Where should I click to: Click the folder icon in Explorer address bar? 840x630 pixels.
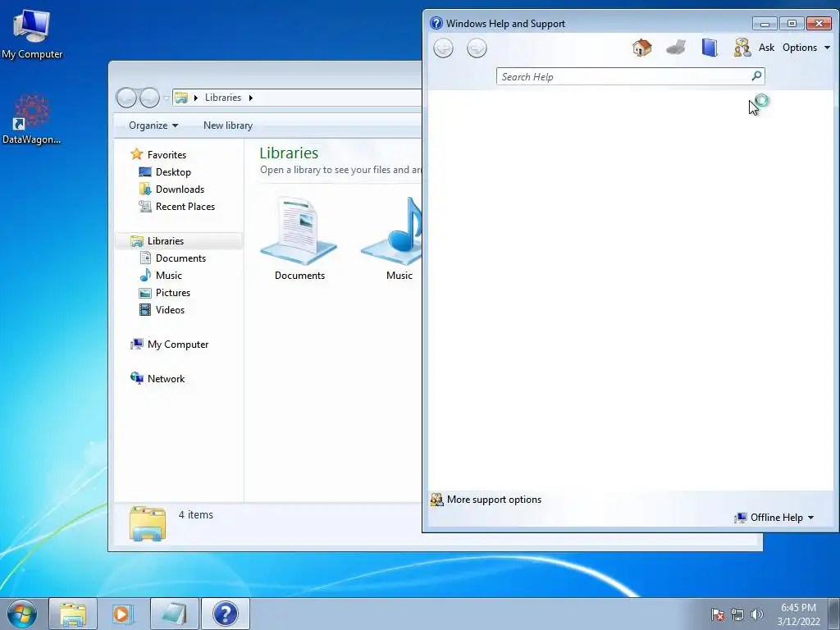pos(181,98)
